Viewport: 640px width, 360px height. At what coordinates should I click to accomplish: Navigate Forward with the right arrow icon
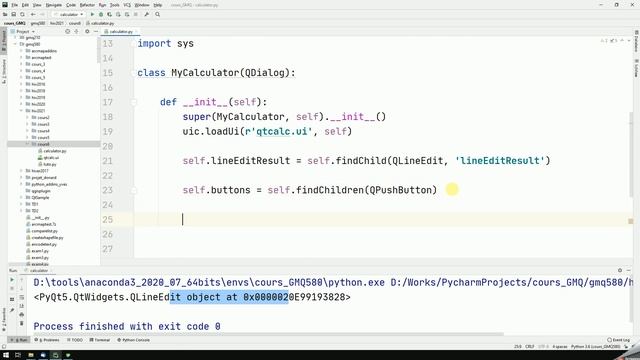click(42, 14)
